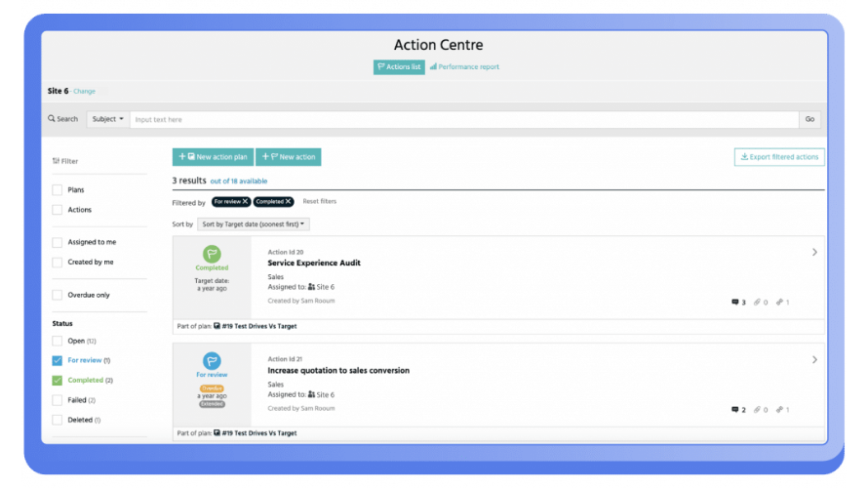This screenshot has width=868, height=488.
Task: Remove the For review filter chip
Action: click(x=245, y=202)
